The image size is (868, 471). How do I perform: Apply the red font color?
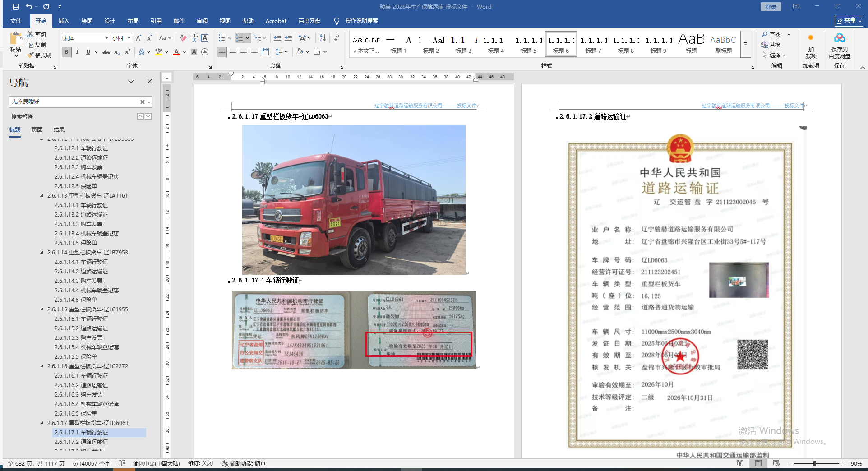[x=176, y=52]
